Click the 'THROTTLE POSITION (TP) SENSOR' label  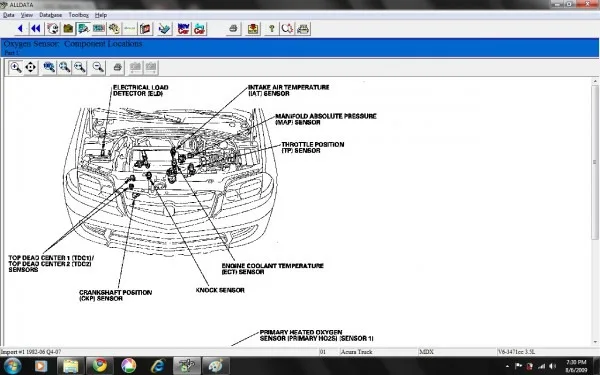(x=313, y=147)
